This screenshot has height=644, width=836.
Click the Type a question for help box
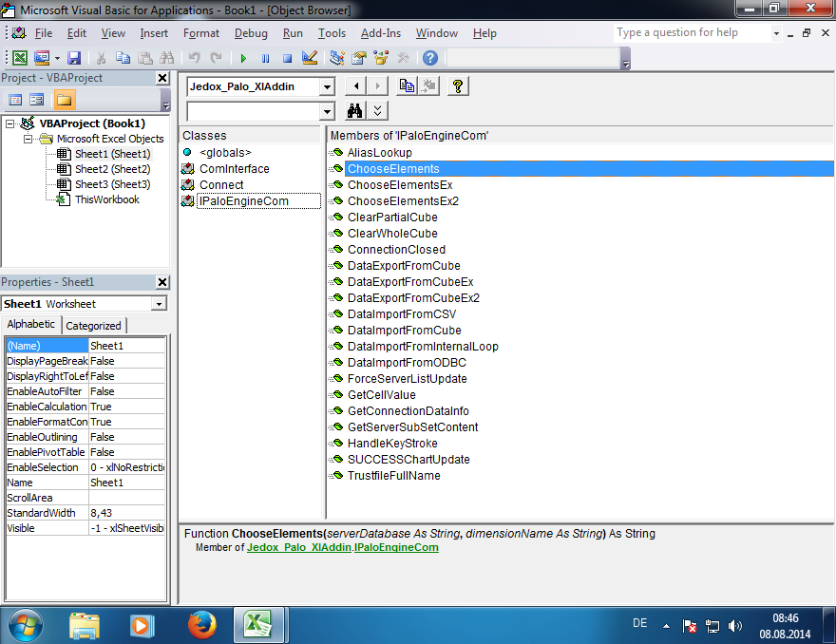point(692,33)
